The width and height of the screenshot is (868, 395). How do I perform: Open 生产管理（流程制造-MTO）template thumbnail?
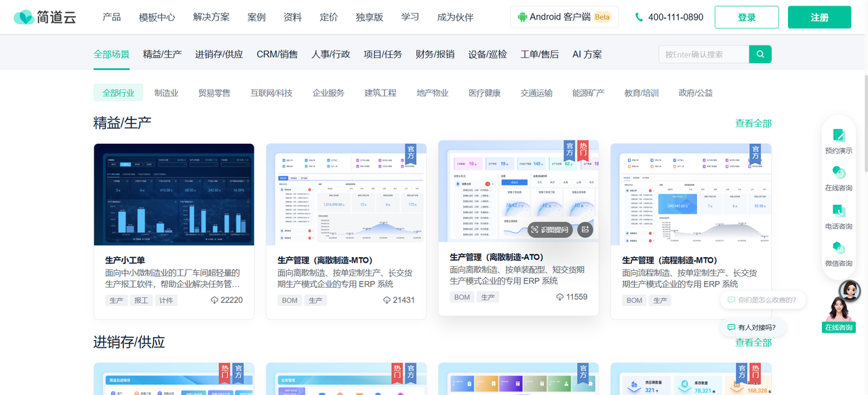click(x=690, y=194)
